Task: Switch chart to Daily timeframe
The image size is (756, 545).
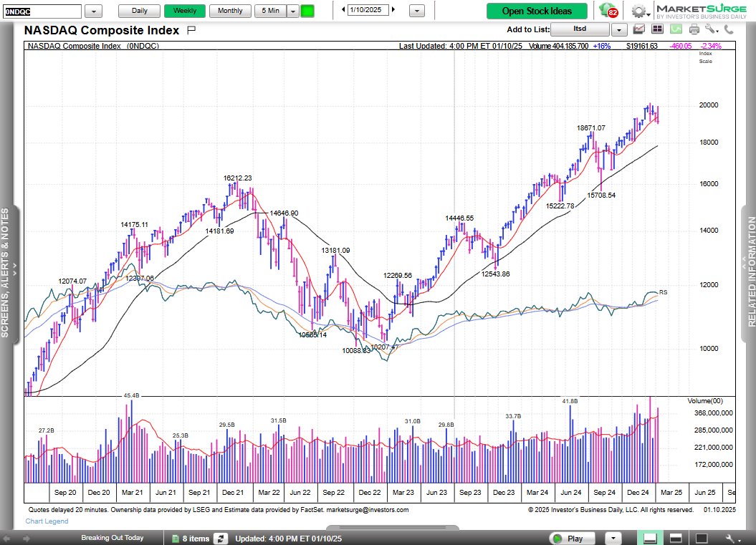Action: [139, 11]
